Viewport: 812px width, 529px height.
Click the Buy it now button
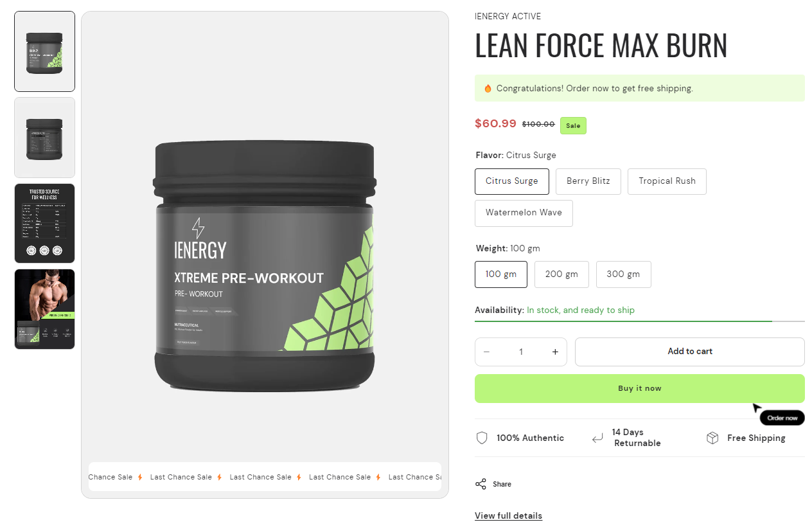click(640, 388)
